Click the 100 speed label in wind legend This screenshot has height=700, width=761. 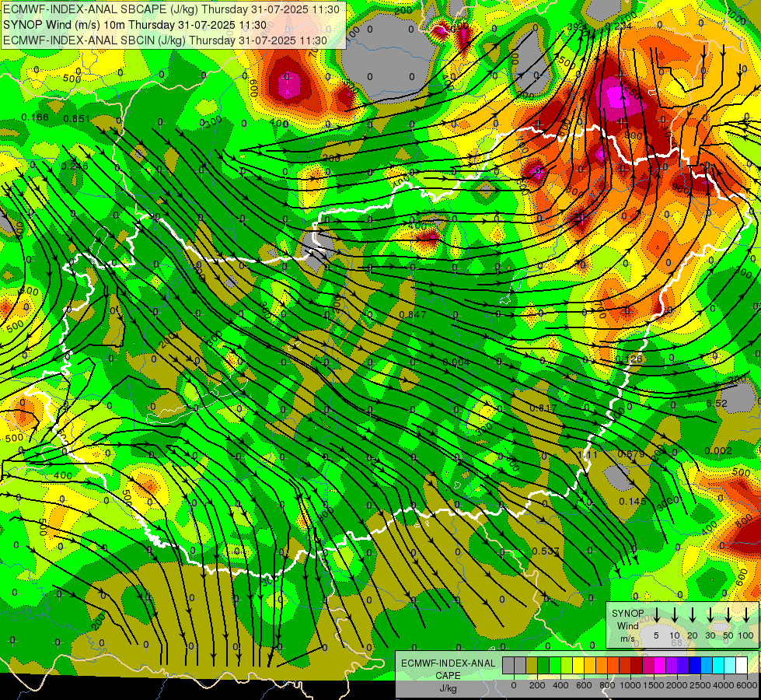(746, 635)
